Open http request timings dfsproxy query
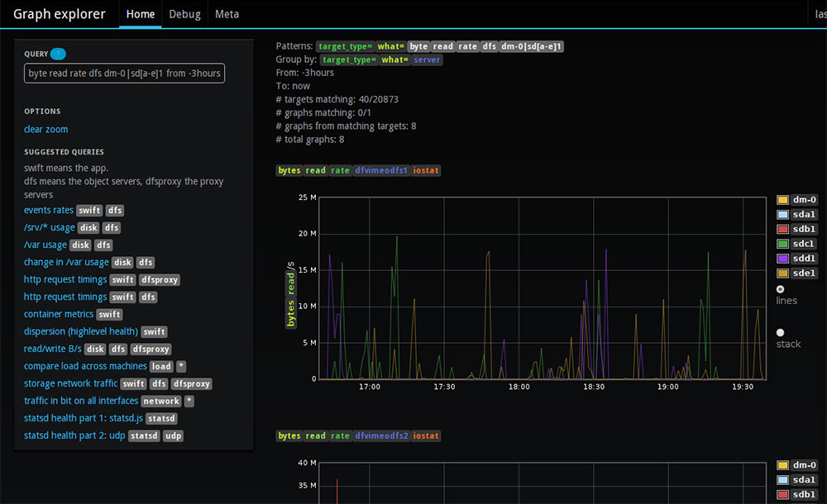 point(65,279)
